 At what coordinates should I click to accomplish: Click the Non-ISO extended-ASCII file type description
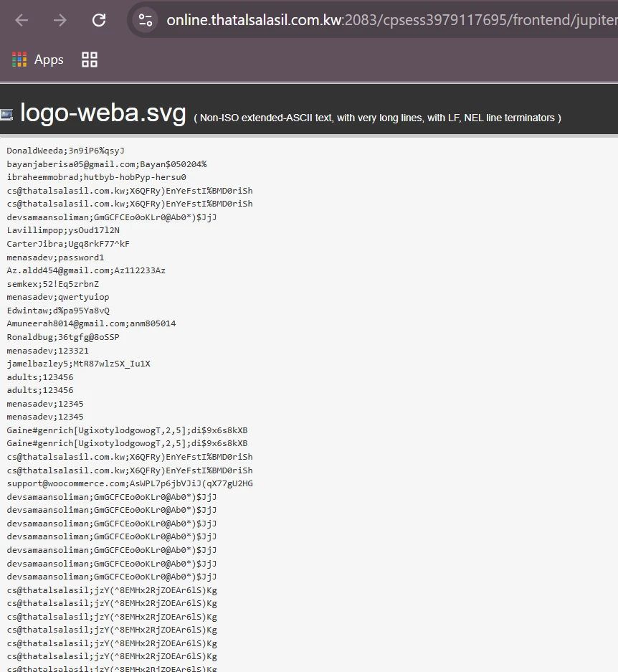click(377, 118)
